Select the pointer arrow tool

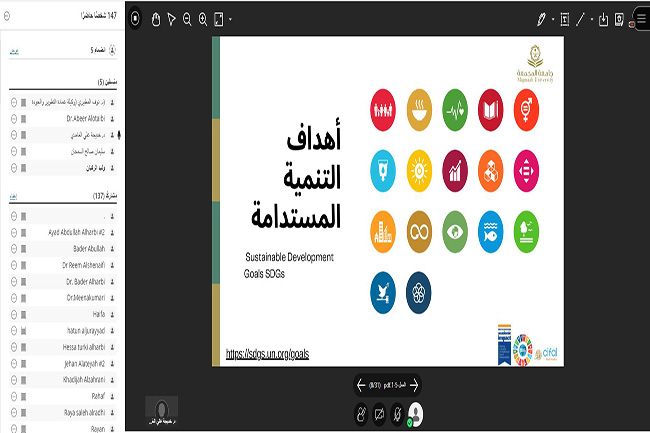(x=171, y=19)
